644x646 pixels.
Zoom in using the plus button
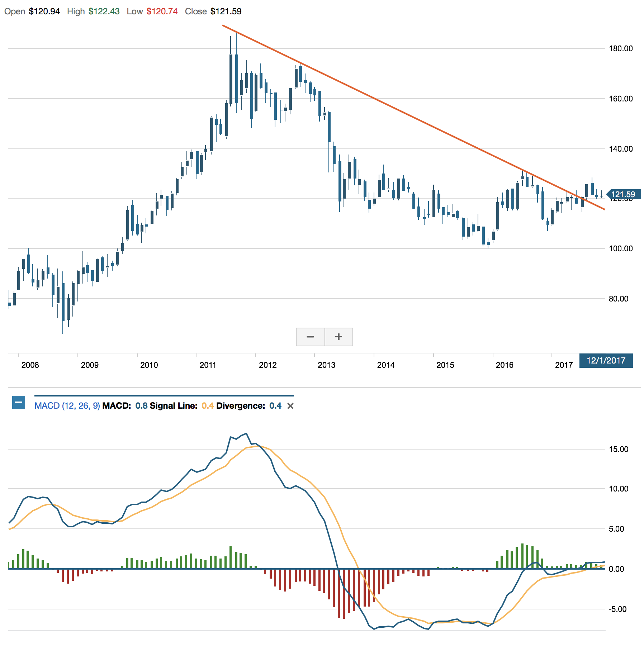click(339, 337)
